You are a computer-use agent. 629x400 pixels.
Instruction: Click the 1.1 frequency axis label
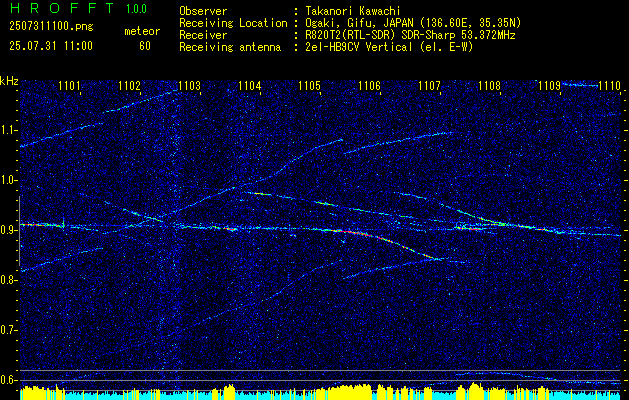pos(9,130)
